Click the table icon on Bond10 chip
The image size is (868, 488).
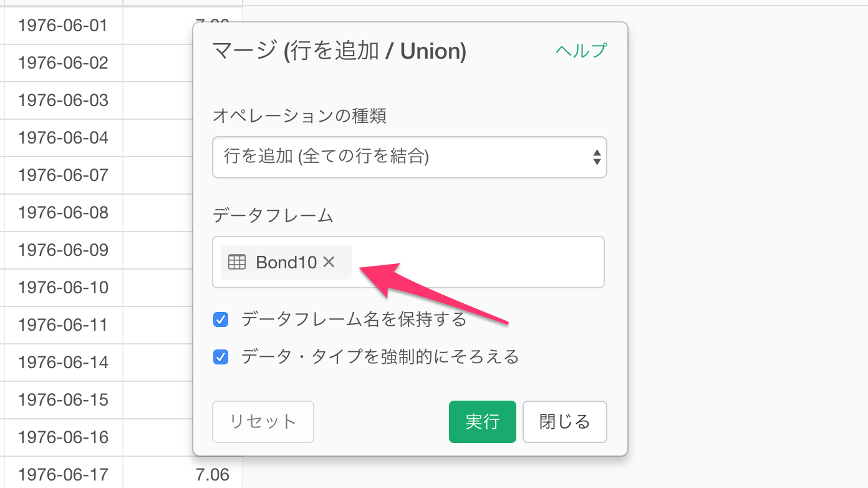[237, 262]
